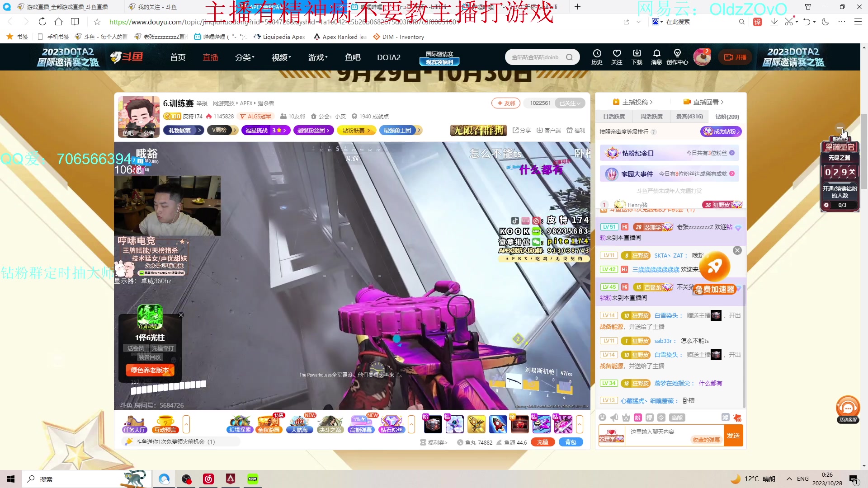
Task: Expand activities list arrow after 钻石粉丝
Action: pos(411,424)
